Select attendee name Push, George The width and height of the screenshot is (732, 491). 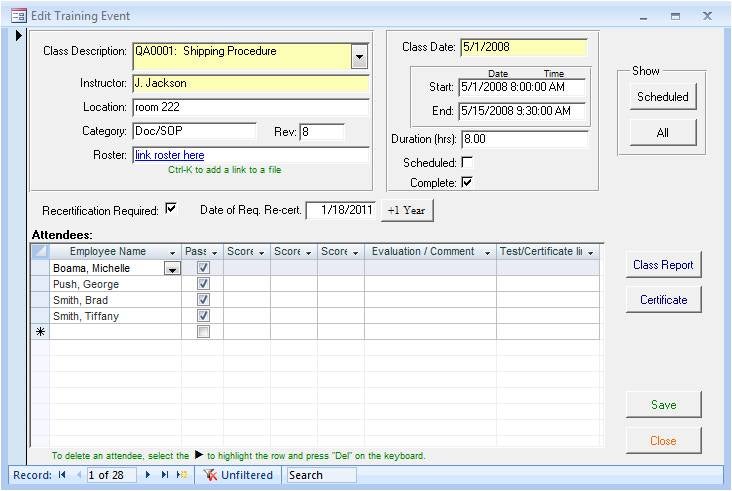point(86,284)
